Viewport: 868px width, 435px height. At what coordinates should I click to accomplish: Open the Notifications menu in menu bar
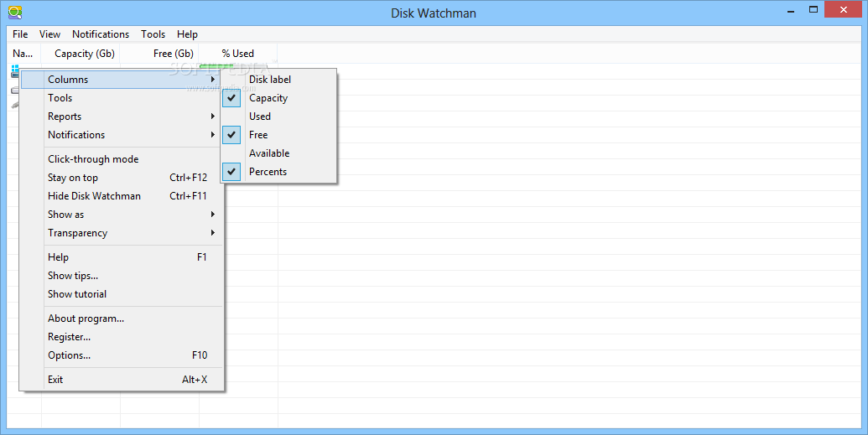(100, 34)
